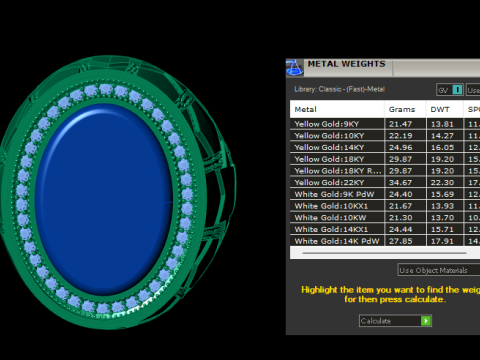
Task: Select the Yellow Gold:9KY row
Action: [385, 124]
